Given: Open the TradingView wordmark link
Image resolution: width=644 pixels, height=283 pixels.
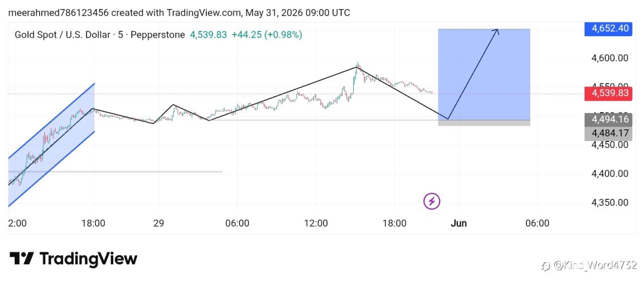Looking at the screenshot, I should (88, 259).
